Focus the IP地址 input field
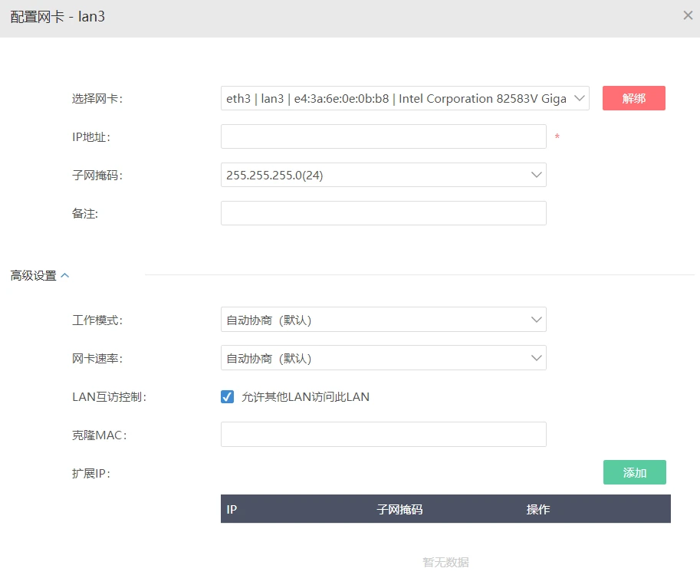The width and height of the screenshot is (700, 588). pos(383,136)
